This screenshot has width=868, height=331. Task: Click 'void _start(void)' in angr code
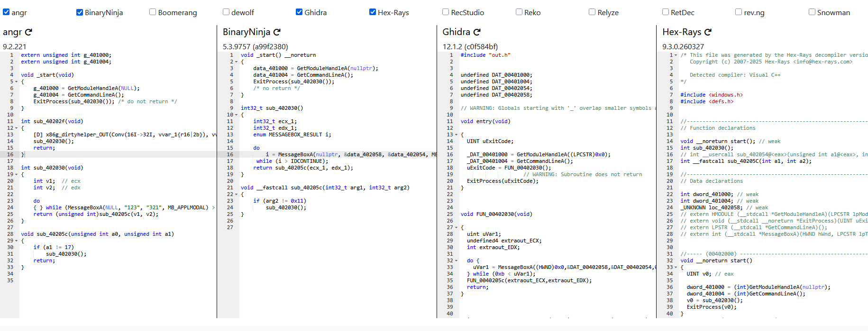(x=47, y=75)
